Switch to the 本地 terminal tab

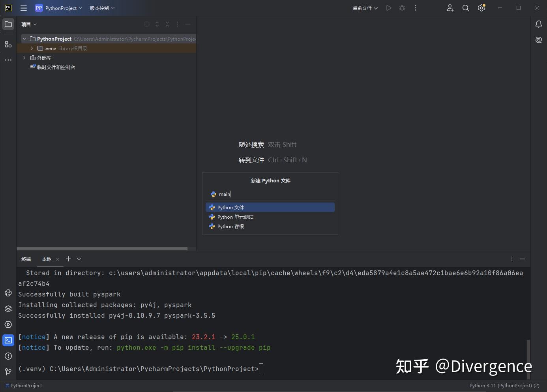click(46, 259)
